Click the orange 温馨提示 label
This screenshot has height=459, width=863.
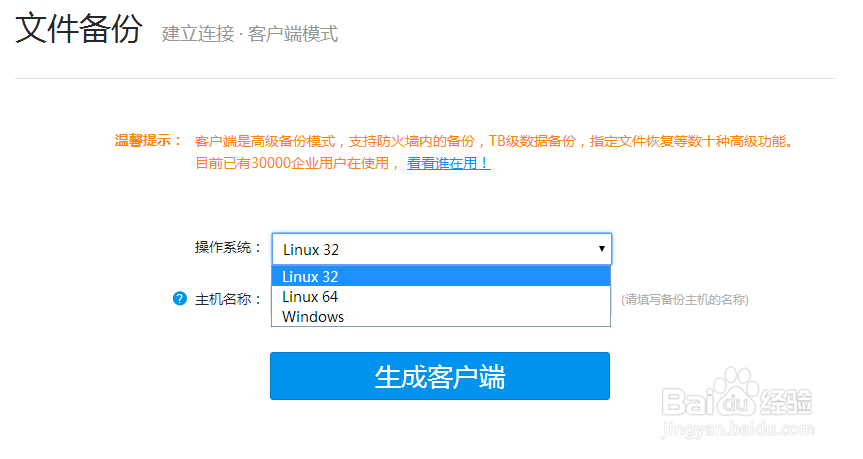point(148,140)
